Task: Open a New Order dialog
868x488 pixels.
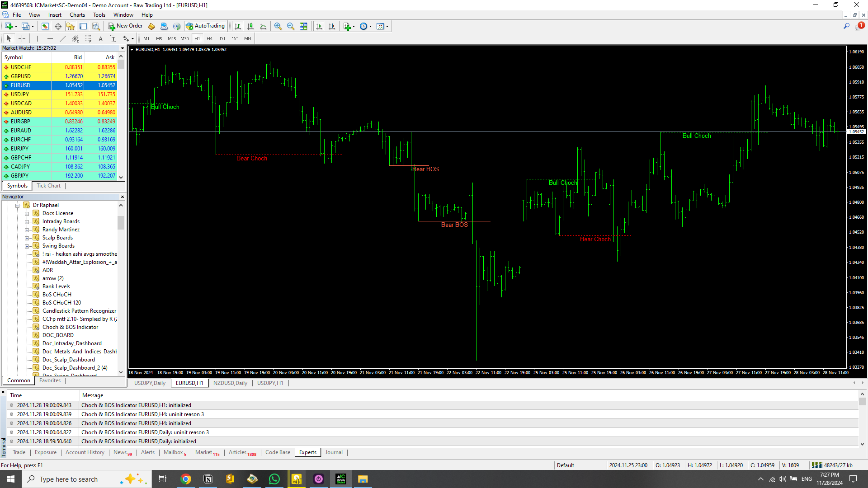Action: pyautogui.click(x=126, y=26)
